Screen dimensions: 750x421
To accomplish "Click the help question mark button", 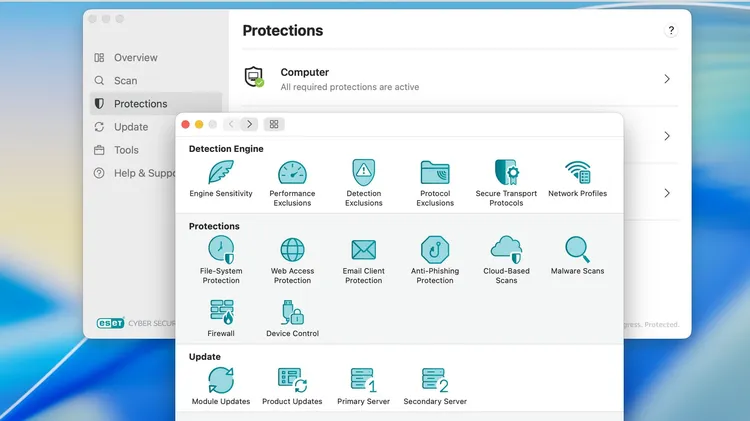I will (671, 31).
